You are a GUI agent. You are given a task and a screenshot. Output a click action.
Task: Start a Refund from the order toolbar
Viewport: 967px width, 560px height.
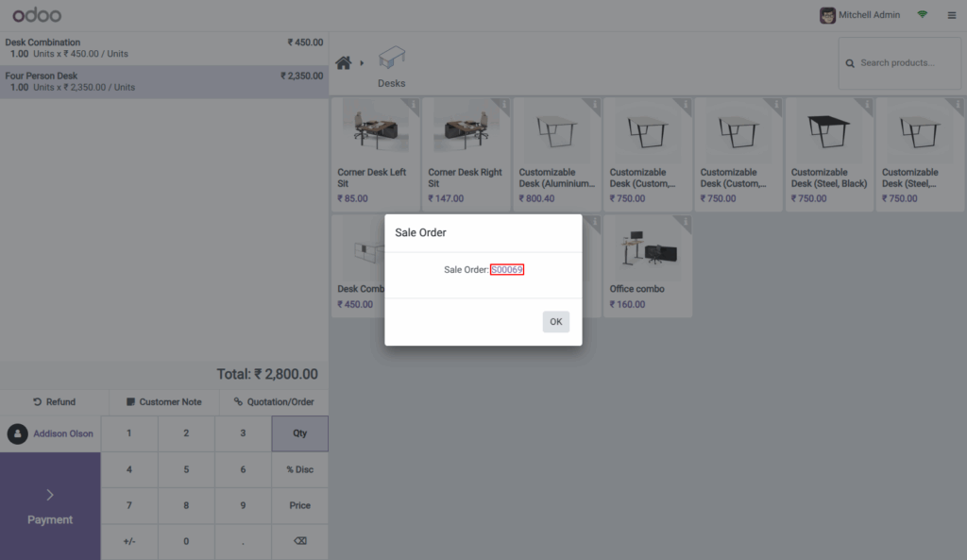coord(54,401)
